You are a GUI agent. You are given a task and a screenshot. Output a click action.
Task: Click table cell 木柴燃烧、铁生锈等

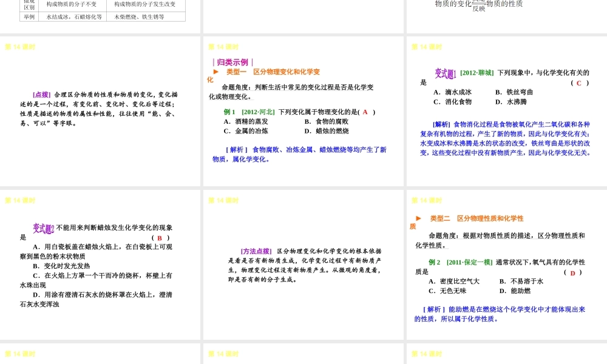(x=146, y=17)
